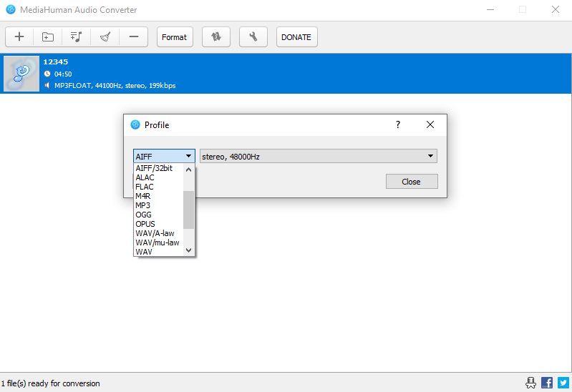The height and width of the screenshot is (392, 572).
Task: Open the Twitter icon in status bar
Action: pos(563,383)
